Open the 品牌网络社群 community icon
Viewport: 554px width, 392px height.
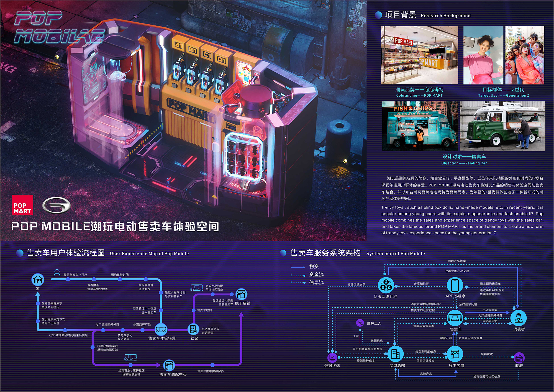pos(386,285)
